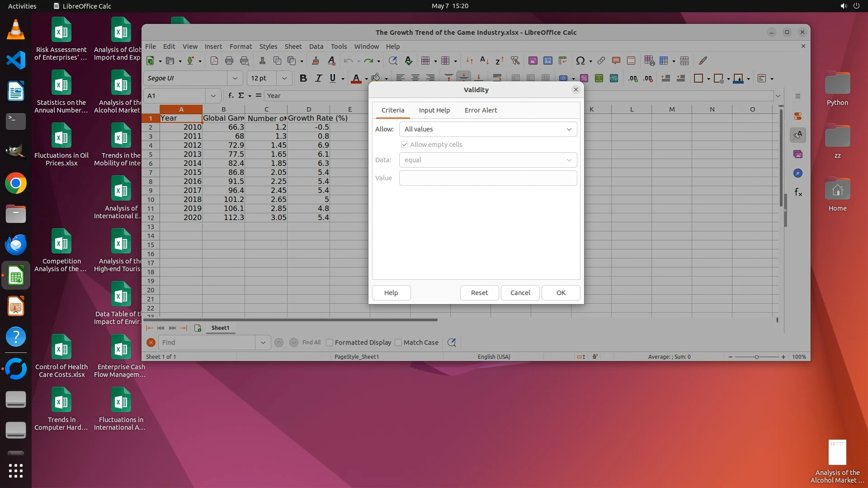868x488 pixels.
Task: Click the Italic formatting icon
Action: tap(318, 78)
